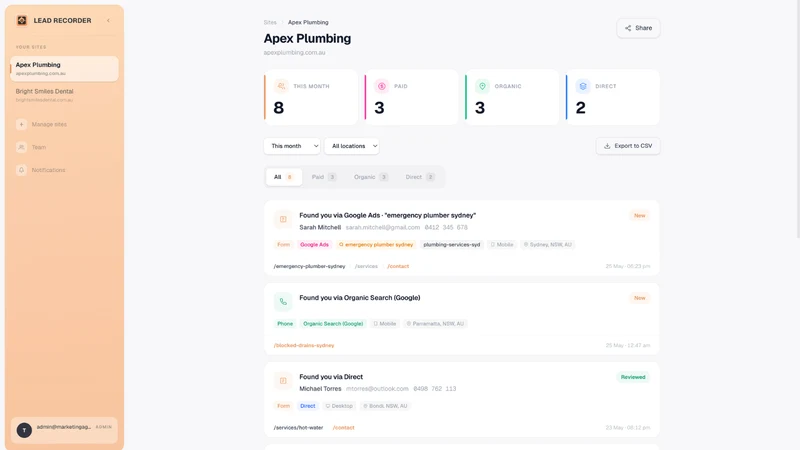Collapse the sidebar with the chevron

click(x=108, y=21)
